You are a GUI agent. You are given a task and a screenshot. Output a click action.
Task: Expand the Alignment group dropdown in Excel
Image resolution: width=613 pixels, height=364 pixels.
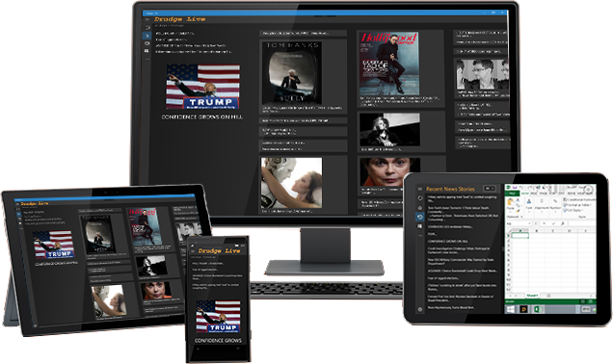tap(542, 212)
